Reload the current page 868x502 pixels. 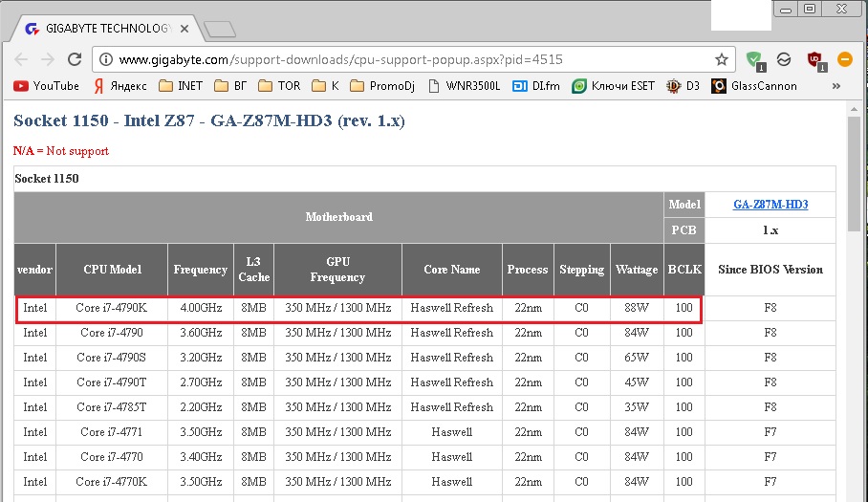tap(76, 59)
